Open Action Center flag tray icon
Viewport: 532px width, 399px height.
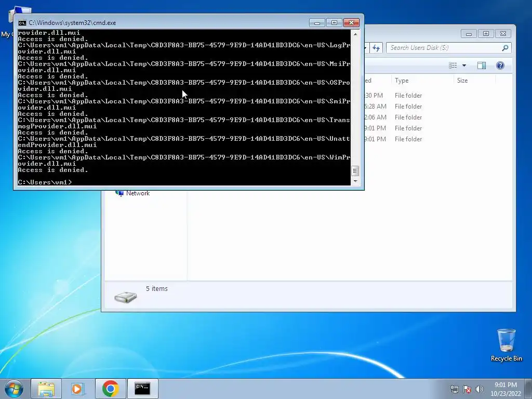[467, 389]
